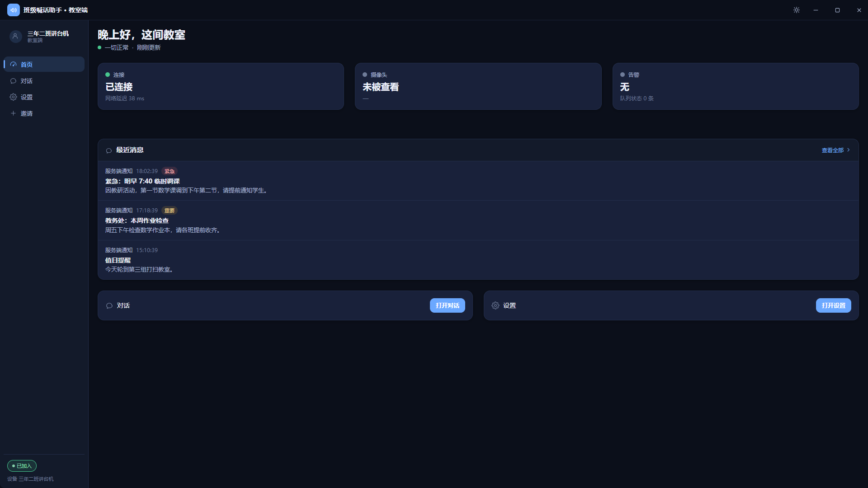
Task: Open the 值日提醒 message
Action: pyautogui.click(x=478, y=260)
